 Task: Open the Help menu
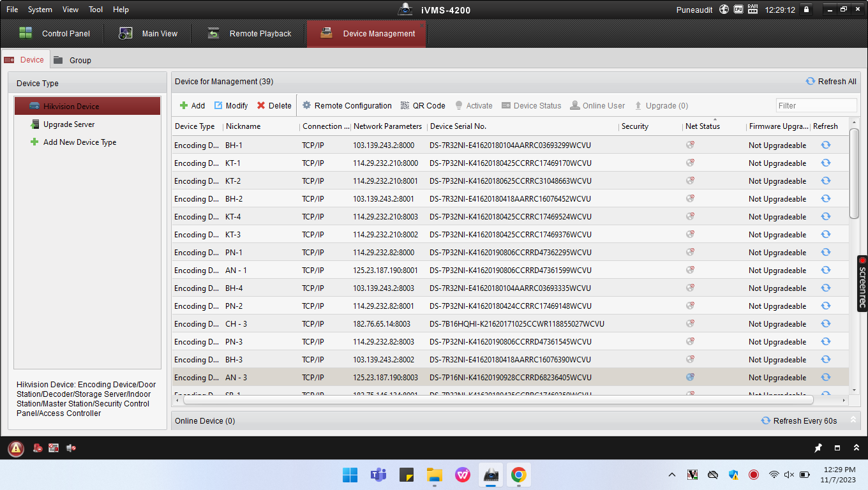pyautogui.click(x=121, y=10)
